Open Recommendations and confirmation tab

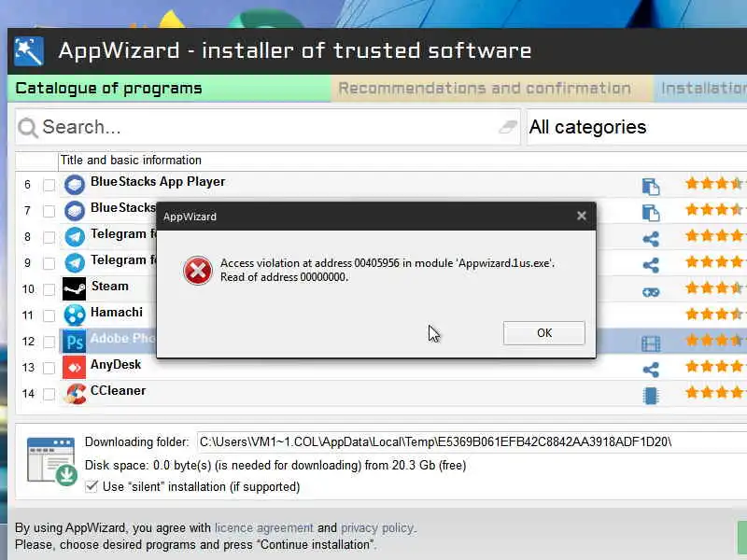[x=492, y=89]
